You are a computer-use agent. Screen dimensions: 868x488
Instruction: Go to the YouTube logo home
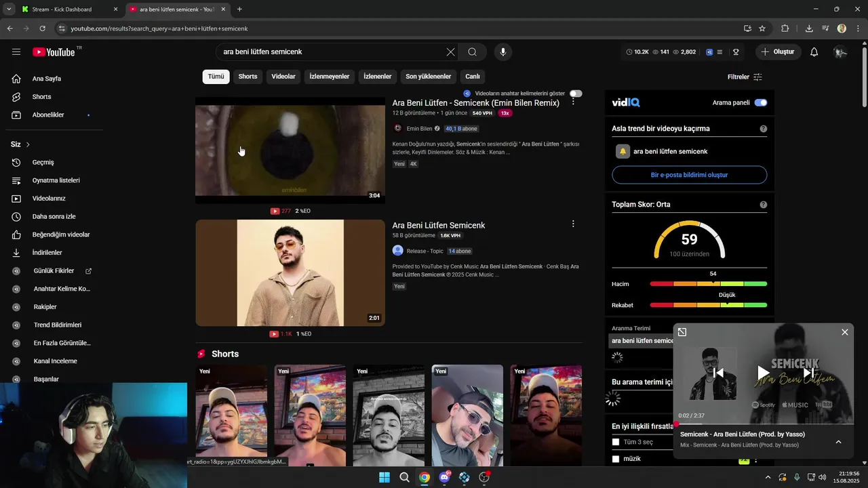[x=54, y=52]
